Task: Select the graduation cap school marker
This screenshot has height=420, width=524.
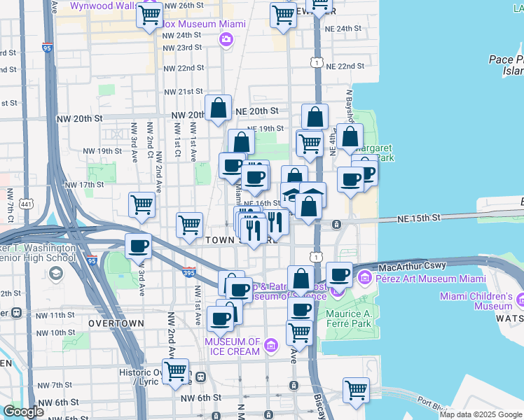Action: click(290, 195)
